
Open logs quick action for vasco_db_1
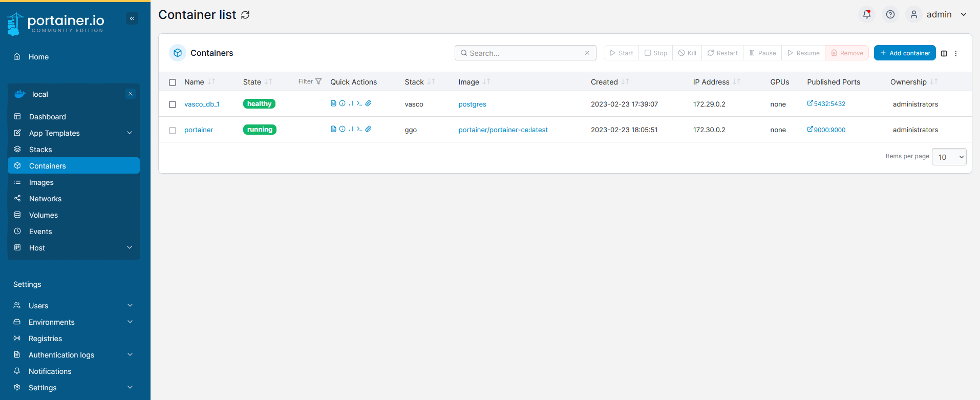click(x=333, y=103)
